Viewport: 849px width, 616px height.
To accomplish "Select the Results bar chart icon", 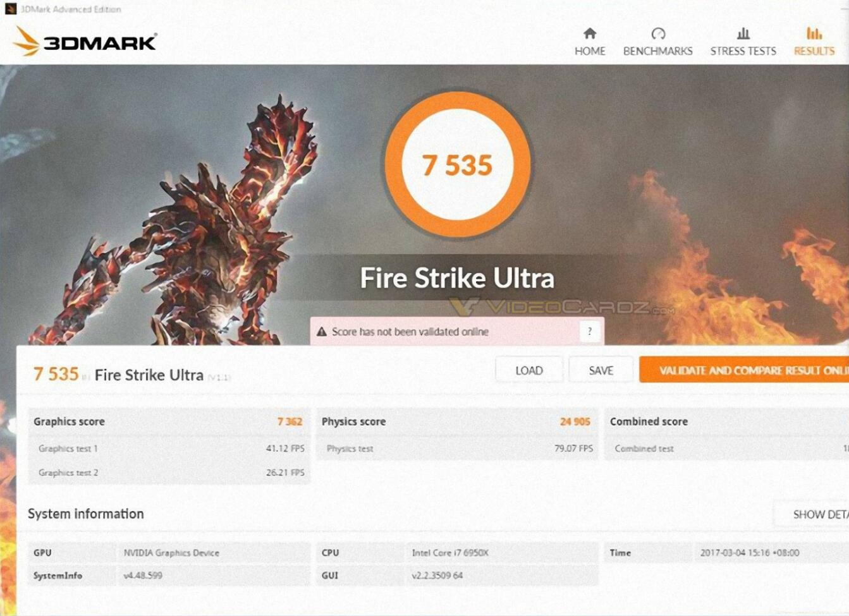I will [814, 33].
